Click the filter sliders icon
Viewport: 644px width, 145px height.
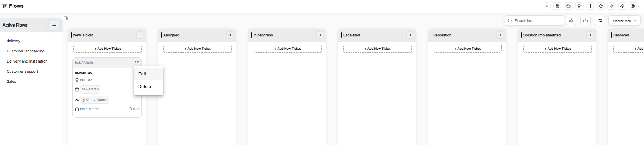point(571,21)
